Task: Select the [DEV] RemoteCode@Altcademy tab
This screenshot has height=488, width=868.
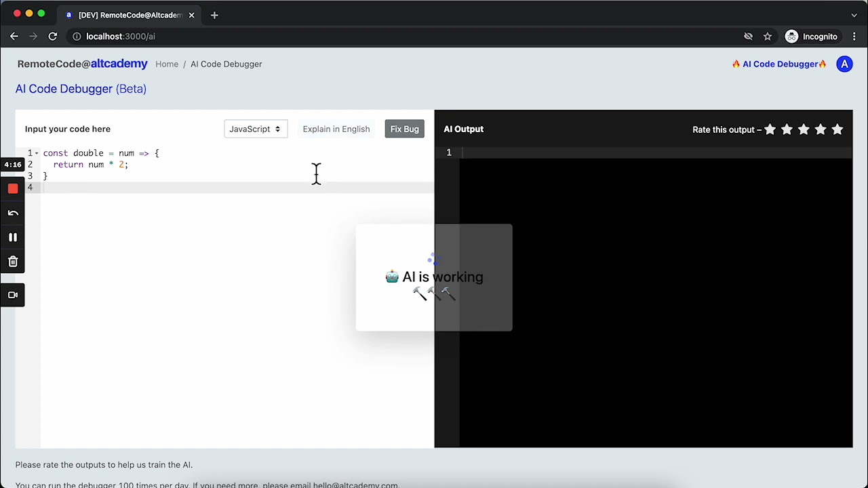Action: coord(129,15)
